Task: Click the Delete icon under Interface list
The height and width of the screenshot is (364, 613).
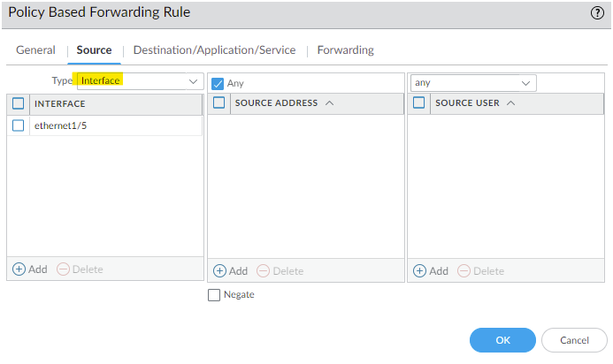Action: (x=63, y=269)
